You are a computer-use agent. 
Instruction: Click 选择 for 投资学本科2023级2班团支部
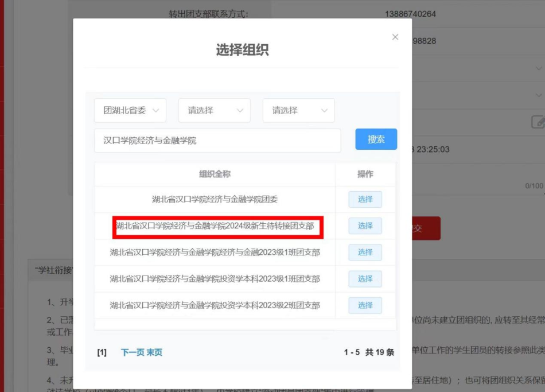[x=365, y=305]
